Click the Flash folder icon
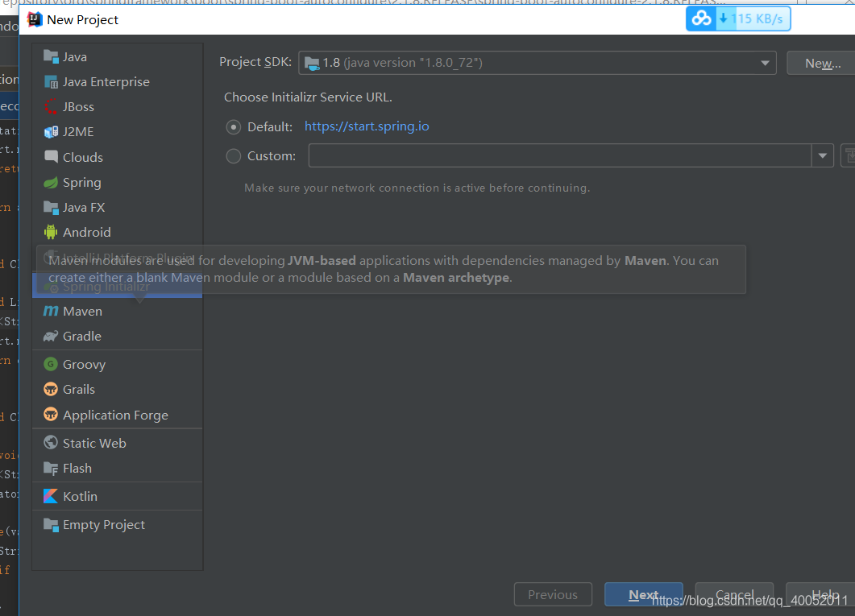855x616 pixels. (x=51, y=468)
